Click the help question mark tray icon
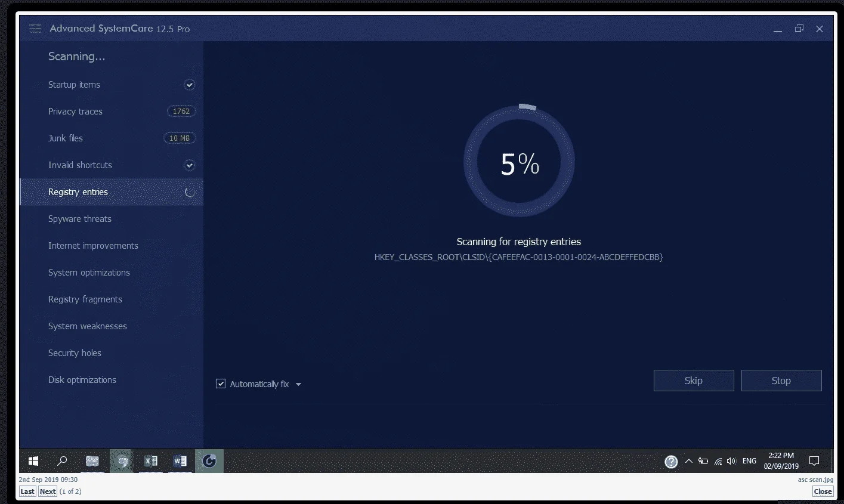844x504 pixels. (x=671, y=462)
